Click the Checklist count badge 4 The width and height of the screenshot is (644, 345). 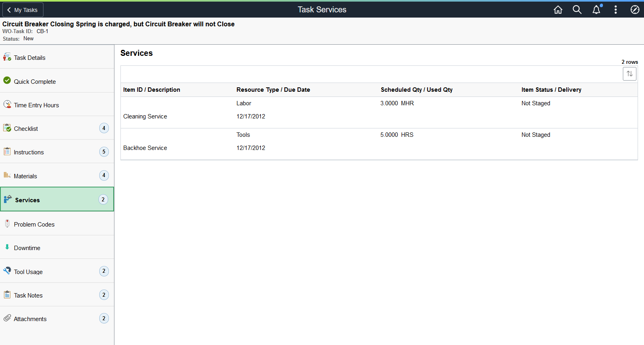point(104,128)
